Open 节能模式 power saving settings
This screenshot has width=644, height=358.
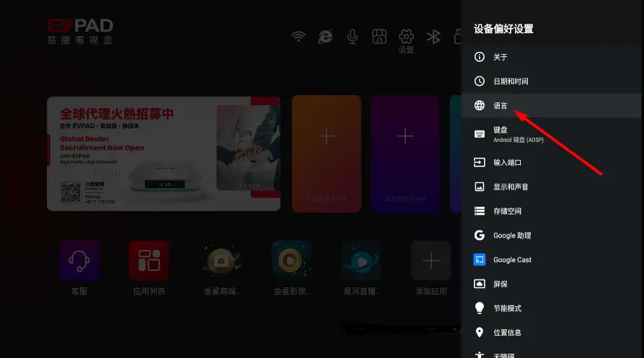click(507, 308)
